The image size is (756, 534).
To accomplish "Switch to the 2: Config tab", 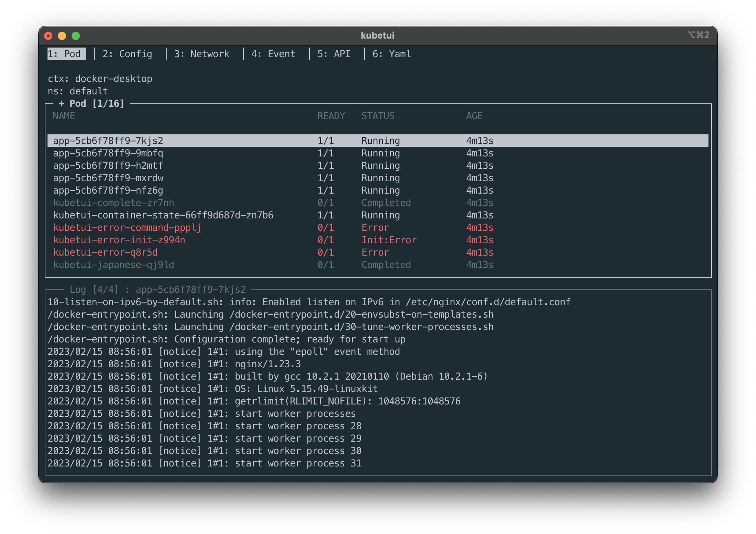I will [127, 54].
